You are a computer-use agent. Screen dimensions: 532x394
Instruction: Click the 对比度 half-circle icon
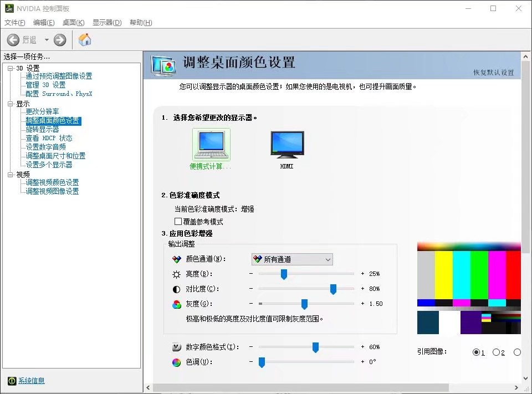[177, 289]
